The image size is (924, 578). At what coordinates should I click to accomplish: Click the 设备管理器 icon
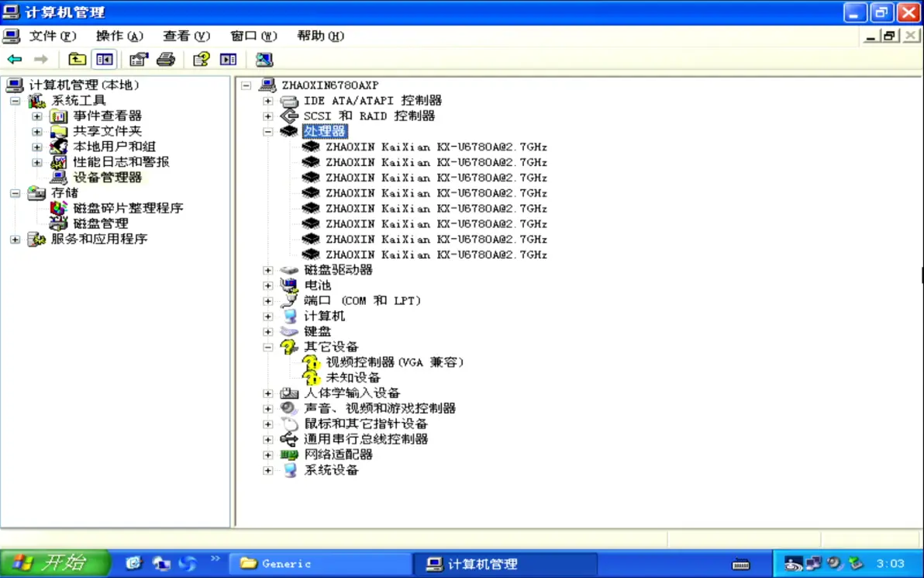pos(58,177)
